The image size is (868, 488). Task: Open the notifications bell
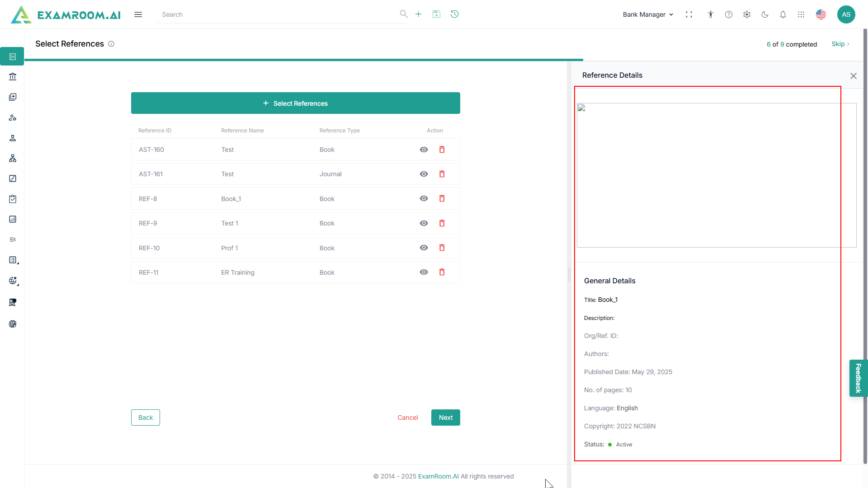click(x=783, y=14)
